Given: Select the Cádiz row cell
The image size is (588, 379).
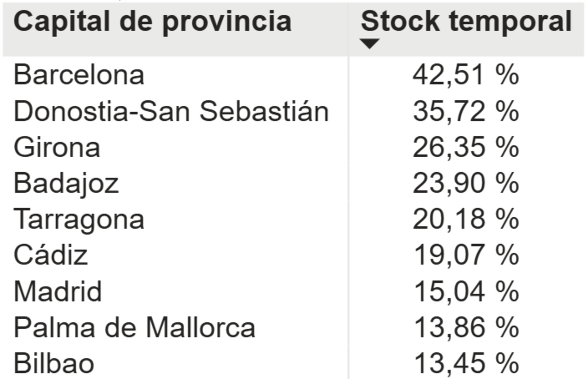Looking at the screenshot, I should click(x=51, y=255).
